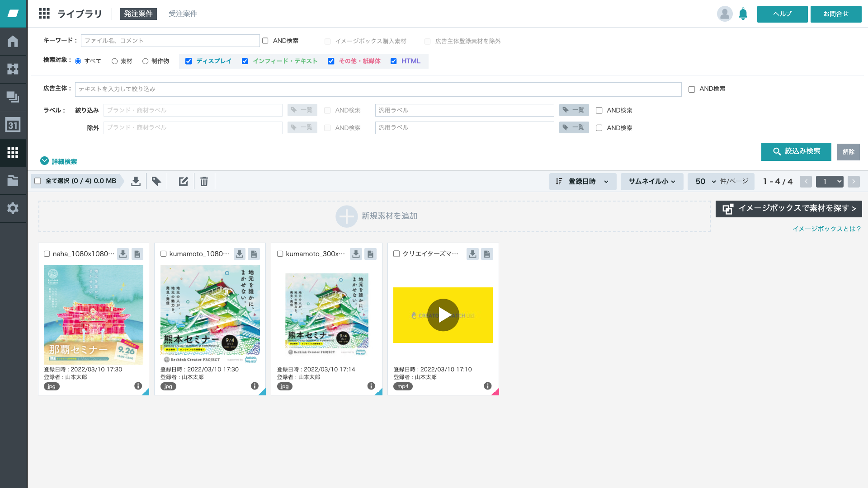Uncheck the その他・紙媒体 checkbox
This screenshot has width=868, height=488.
(x=331, y=61)
